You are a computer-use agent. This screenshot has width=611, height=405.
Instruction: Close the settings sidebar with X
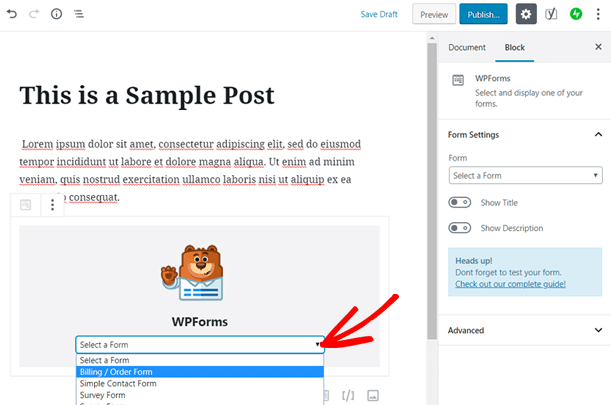[598, 47]
